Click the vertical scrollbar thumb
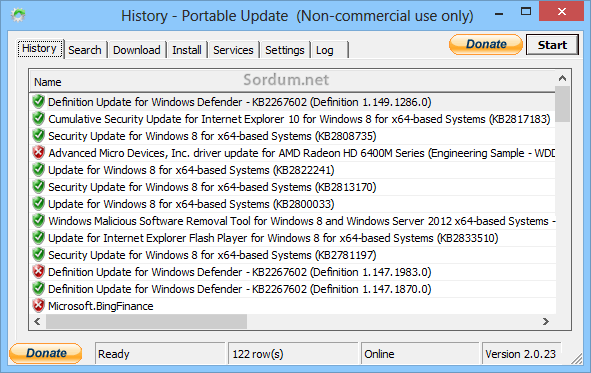 (x=563, y=104)
